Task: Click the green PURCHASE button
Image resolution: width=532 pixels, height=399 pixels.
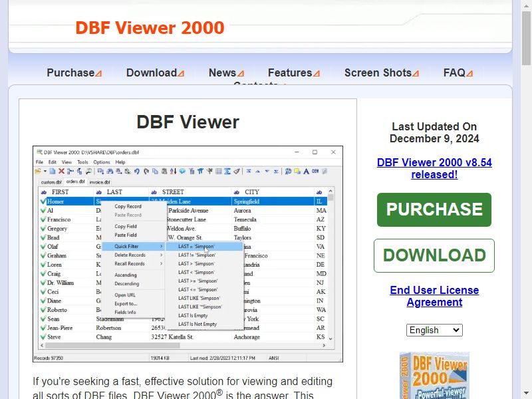Action: tap(434, 209)
